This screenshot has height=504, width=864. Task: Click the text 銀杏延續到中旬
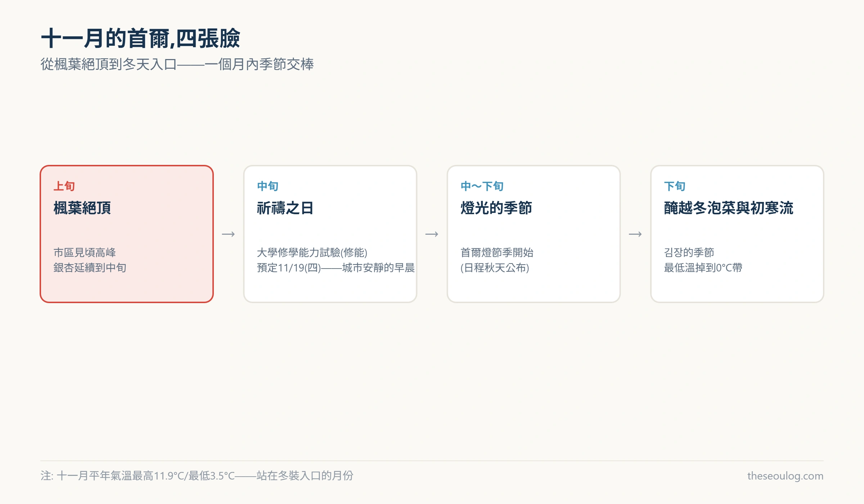pos(90,267)
